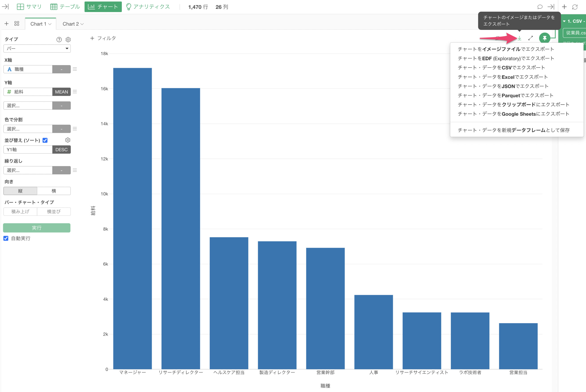Uncheck the 並び替え (ソート) checkbox
Viewport: 586px width, 392px height.
45,140
